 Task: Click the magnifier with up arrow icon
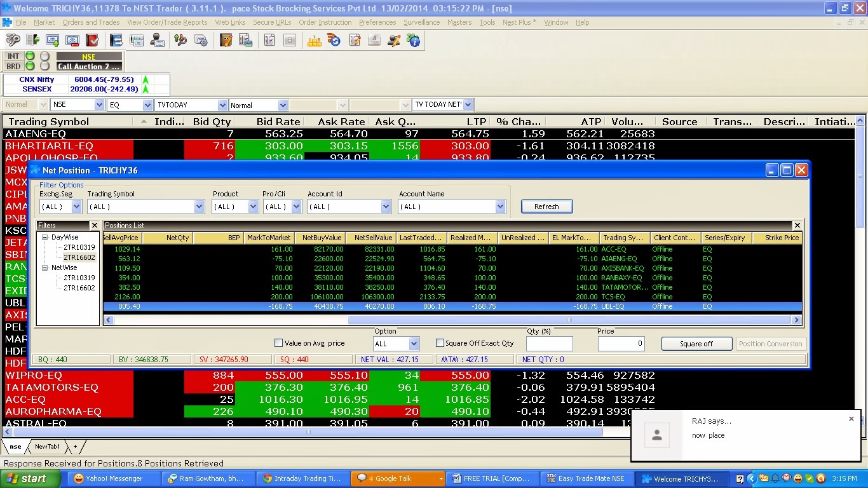click(x=181, y=40)
